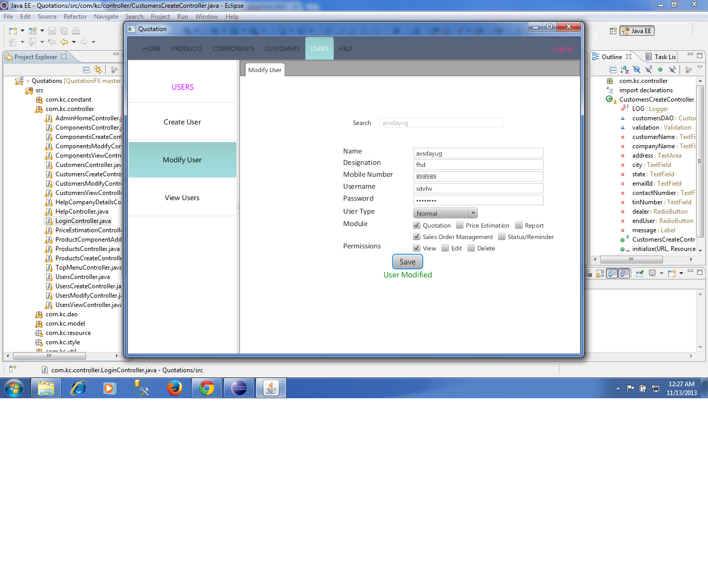Click View Users in the sidebar
This screenshot has height=588, width=708.
click(x=182, y=198)
